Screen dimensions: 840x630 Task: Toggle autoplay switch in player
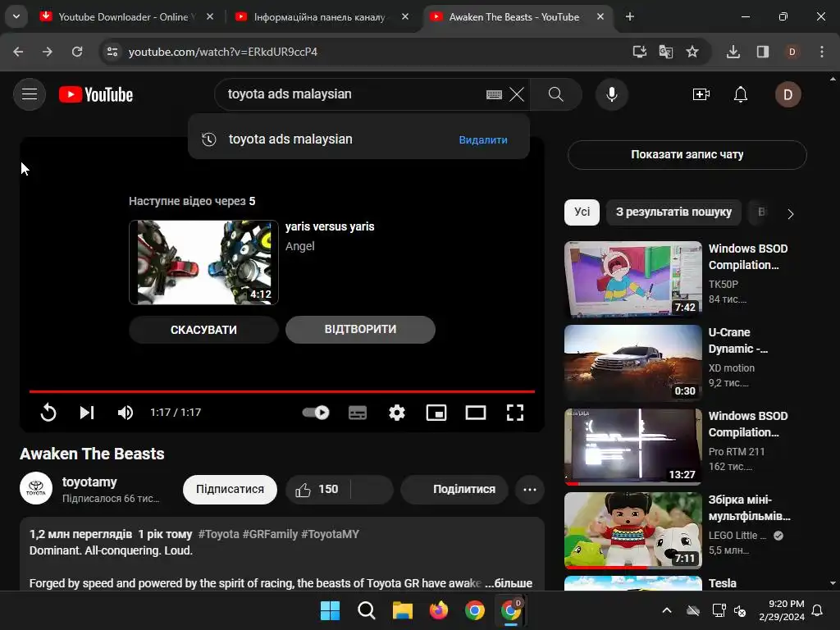pyautogui.click(x=316, y=413)
